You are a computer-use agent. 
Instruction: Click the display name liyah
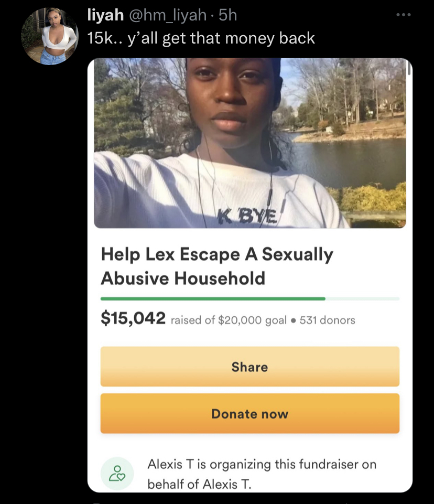(105, 15)
